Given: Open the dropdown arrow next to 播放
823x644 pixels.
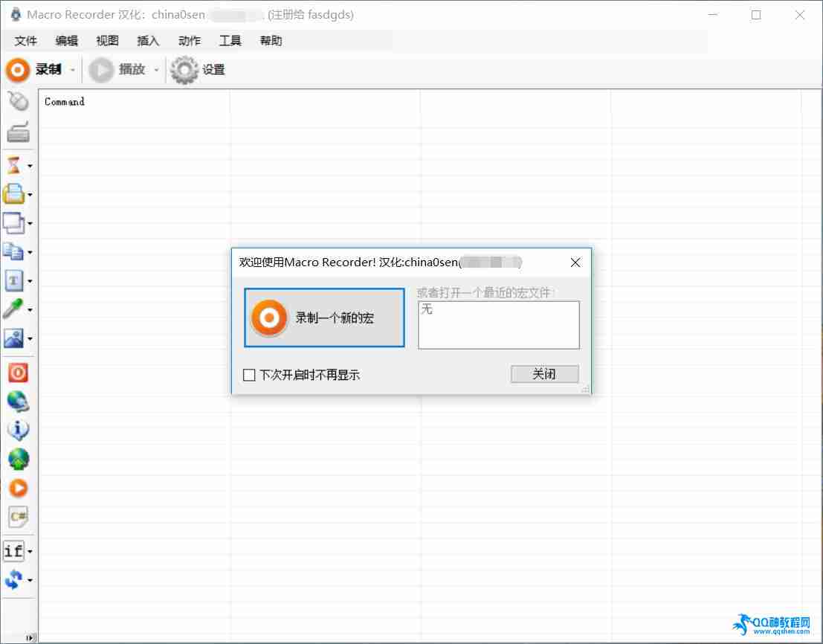Looking at the screenshot, I should tap(156, 70).
